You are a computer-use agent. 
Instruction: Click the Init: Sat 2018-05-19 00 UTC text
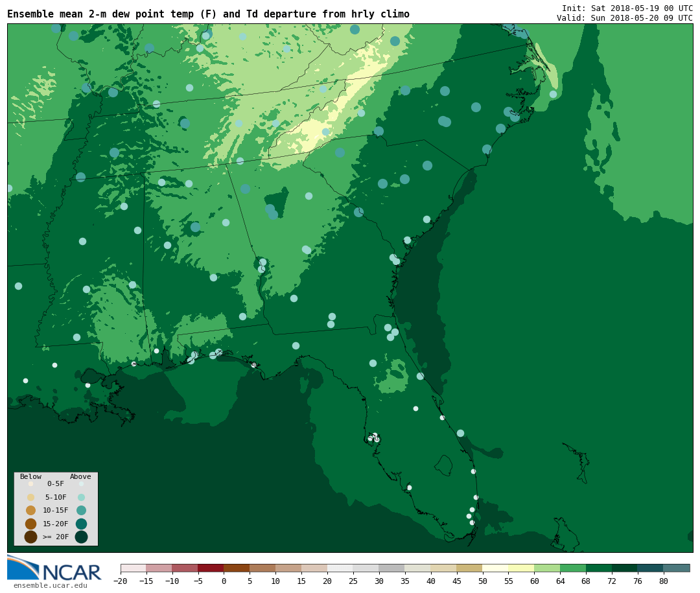[627, 8]
